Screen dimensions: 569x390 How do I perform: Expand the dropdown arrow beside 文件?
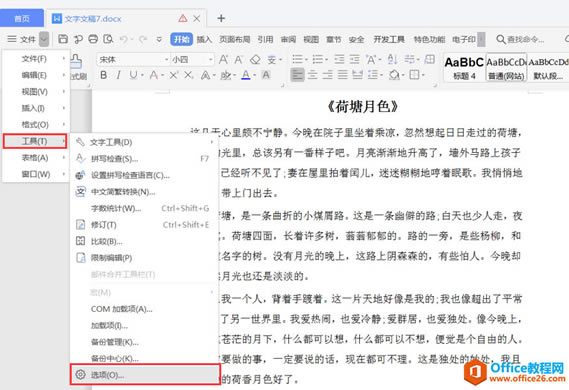[44, 39]
